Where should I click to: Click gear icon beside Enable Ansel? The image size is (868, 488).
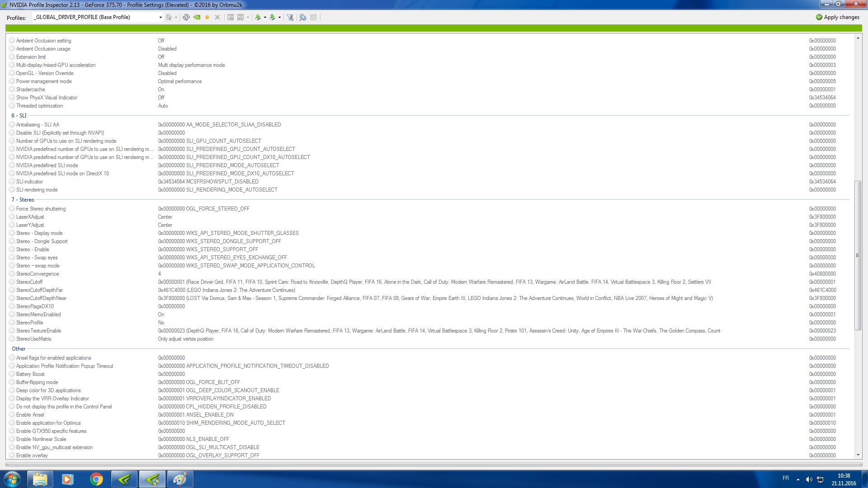coord(12,415)
